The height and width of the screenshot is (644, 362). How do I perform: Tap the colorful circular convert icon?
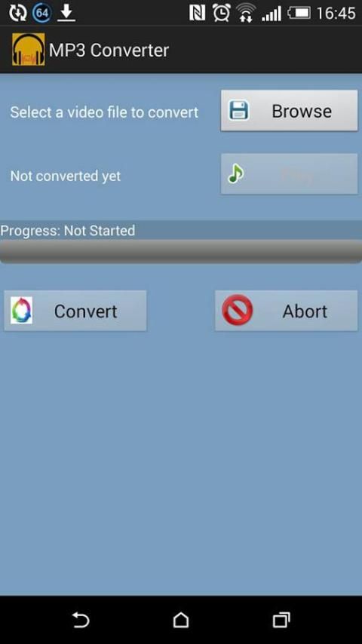21,311
